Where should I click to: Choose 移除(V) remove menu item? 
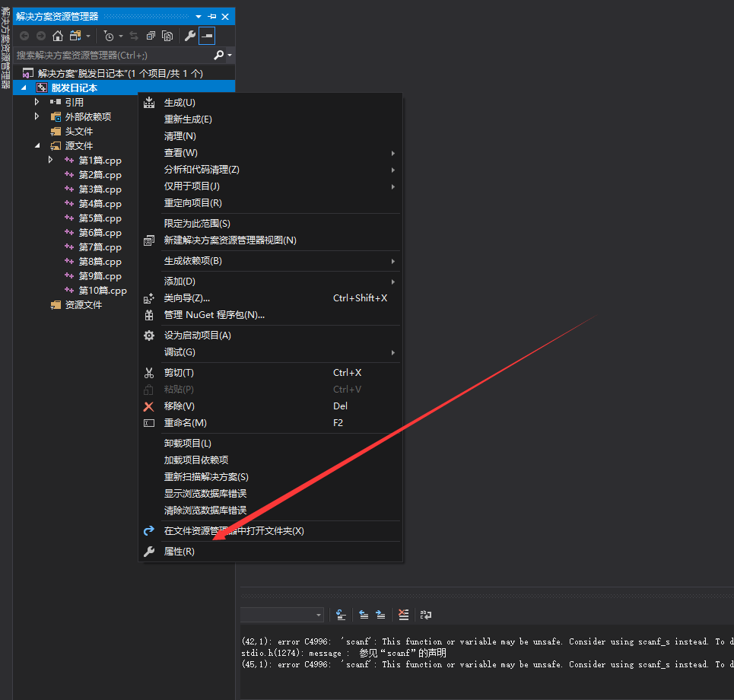270,406
